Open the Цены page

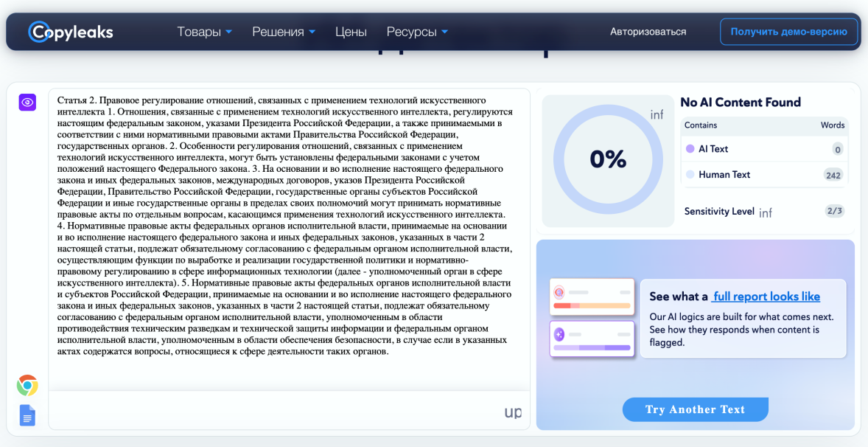[351, 32]
